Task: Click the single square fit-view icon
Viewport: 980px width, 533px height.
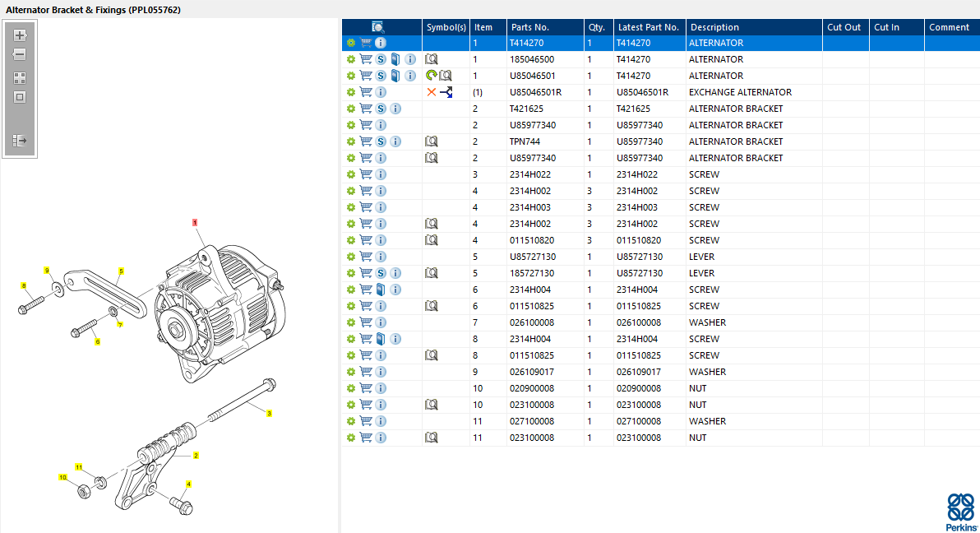Action: 20,97
